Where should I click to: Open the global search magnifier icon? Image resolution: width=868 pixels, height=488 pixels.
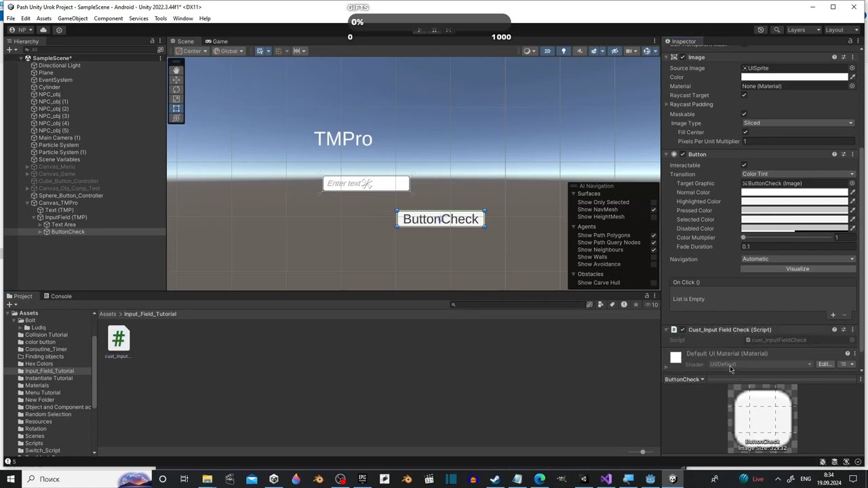point(777,30)
